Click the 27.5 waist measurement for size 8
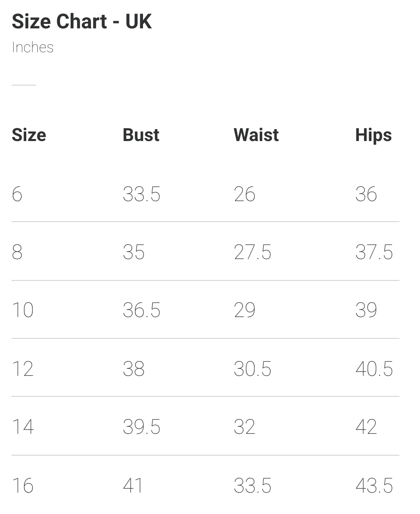The image size is (420, 514). point(252,252)
